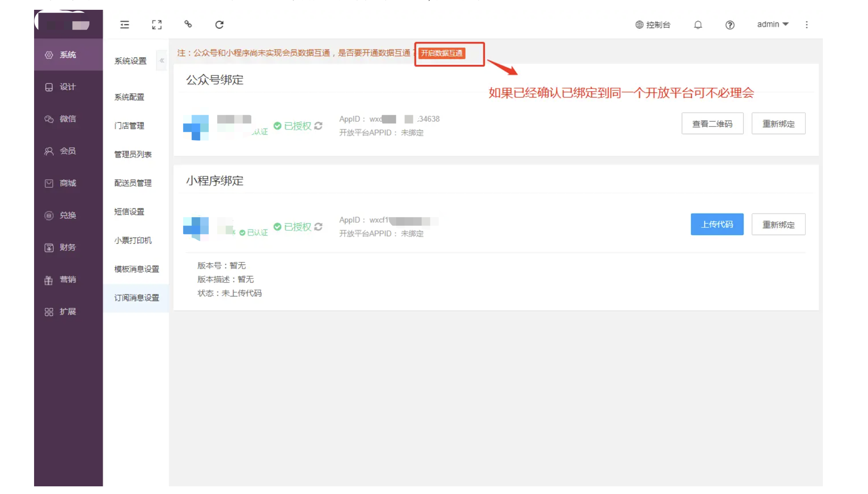Click the 公众号 avatar thumbnail
The image size is (868, 494).
click(x=196, y=127)
